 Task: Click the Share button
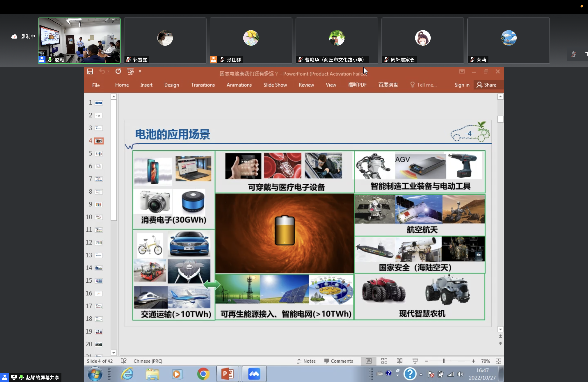(x=487, y=85)
